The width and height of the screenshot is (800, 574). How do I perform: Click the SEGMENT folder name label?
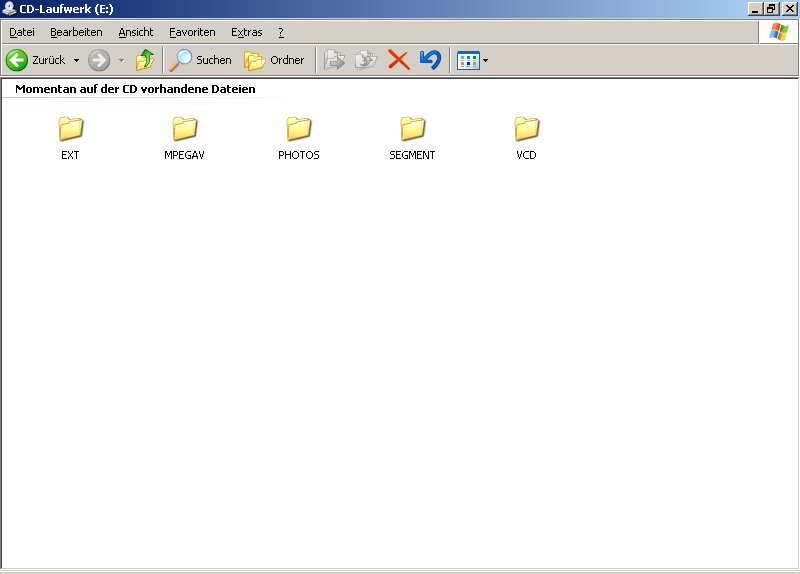click(412, 155)
